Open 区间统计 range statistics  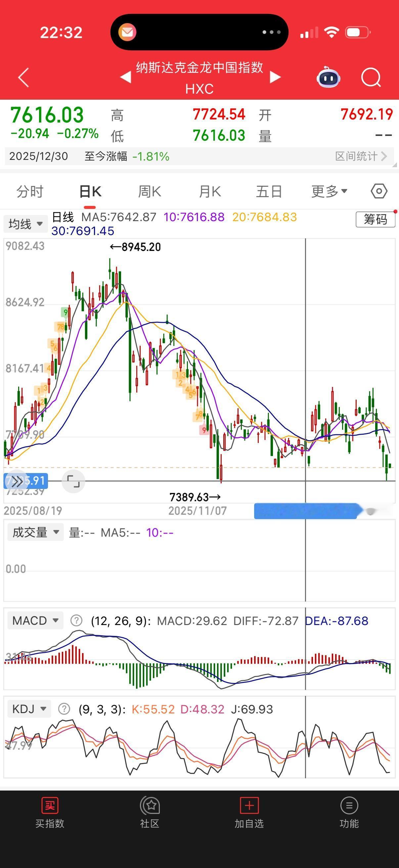(361, 156)
